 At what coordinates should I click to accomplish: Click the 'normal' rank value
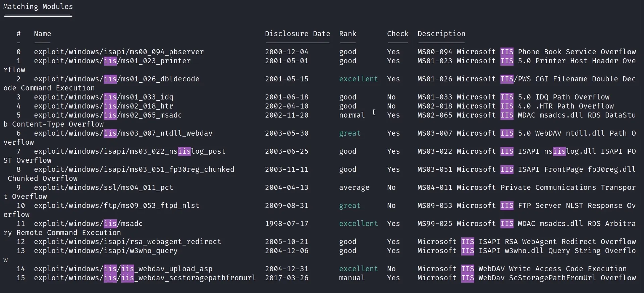click(352, 115)
